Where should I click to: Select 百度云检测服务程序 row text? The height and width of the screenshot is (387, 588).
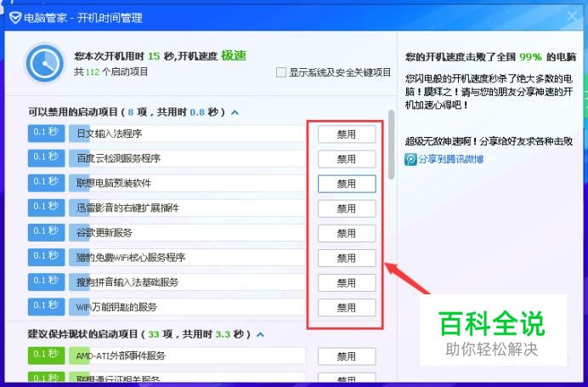click(118, 158)
